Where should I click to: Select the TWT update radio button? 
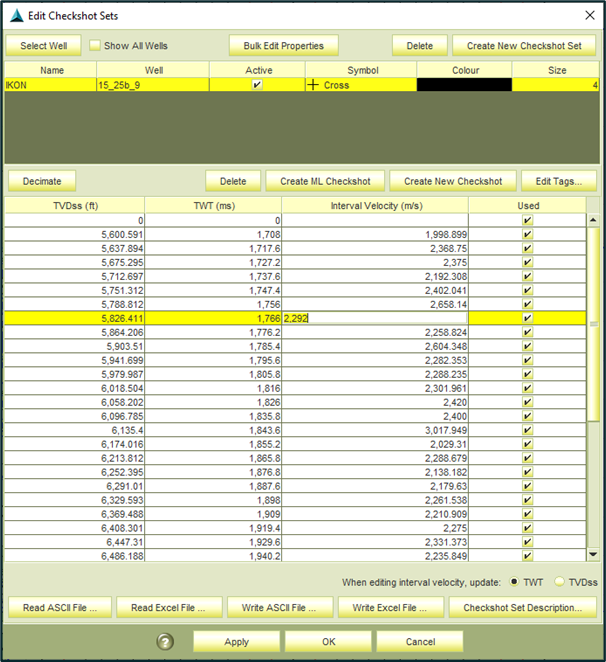coord(514,581)
